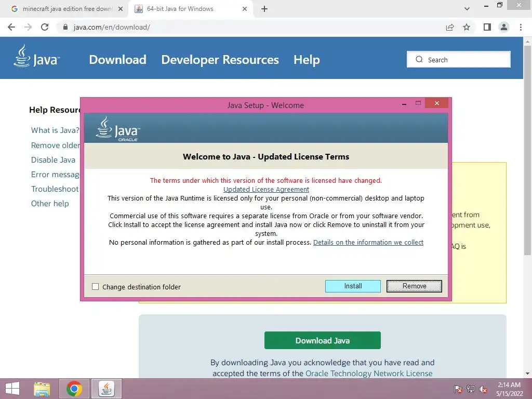Open the Download menu on Java site

tap(117, 60)
